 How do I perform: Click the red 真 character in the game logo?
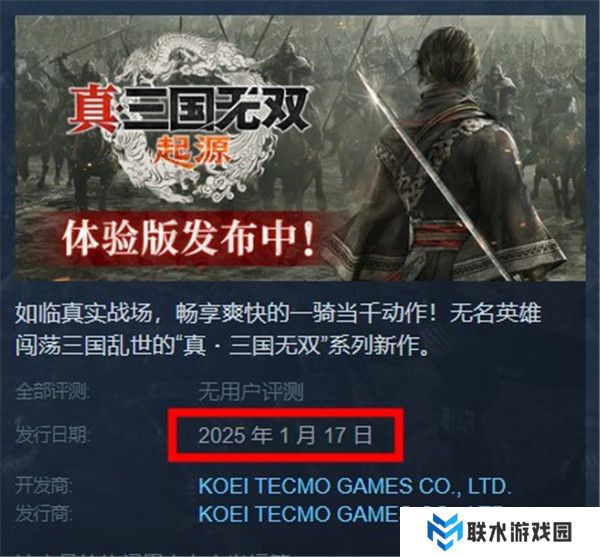93,108
